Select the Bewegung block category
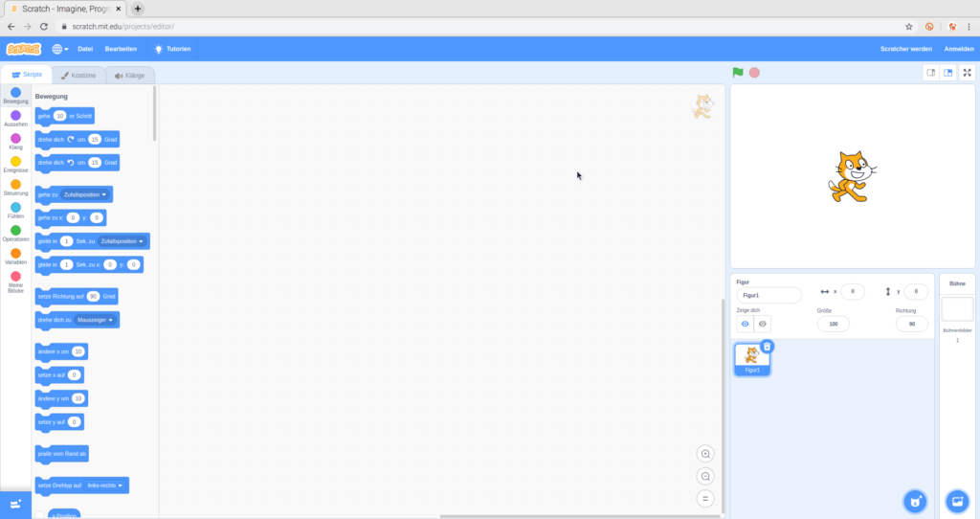Screen dimensions: 980x519 tap(15, 96)
